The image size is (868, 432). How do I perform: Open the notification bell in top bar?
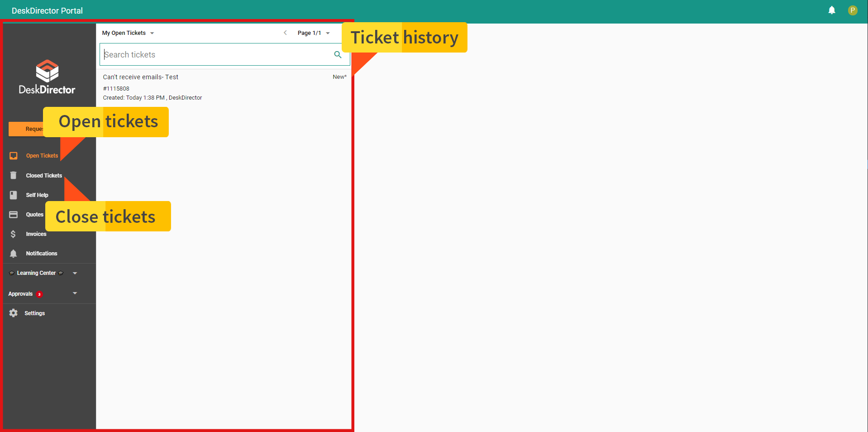[832, 10]
